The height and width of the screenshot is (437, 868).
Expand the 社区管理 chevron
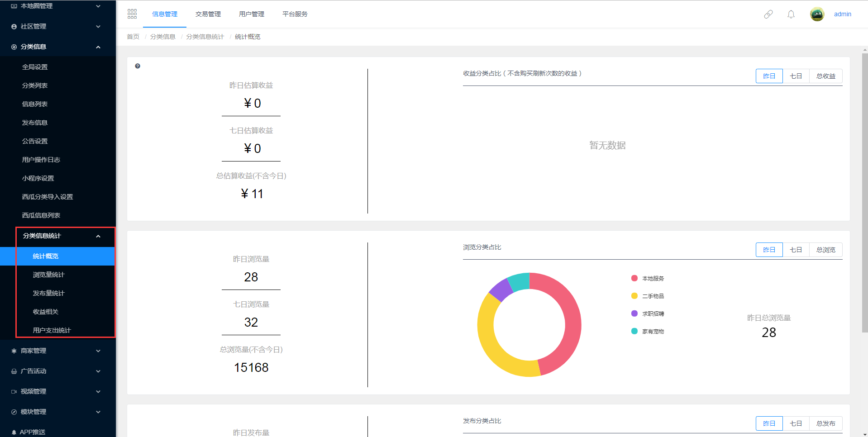(98, 27)
